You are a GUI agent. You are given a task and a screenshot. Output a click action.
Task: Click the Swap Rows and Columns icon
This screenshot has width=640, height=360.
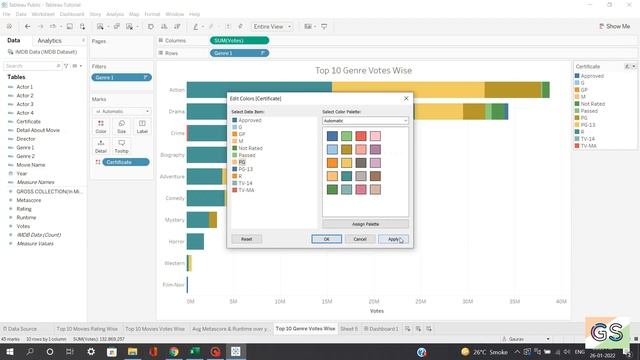(151, 27)
